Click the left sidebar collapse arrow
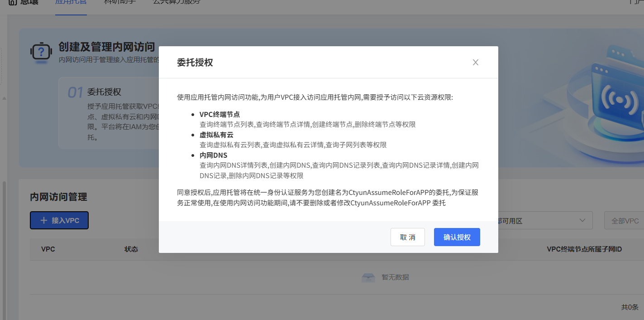This screenshot has width=644, height=320. 4,98
